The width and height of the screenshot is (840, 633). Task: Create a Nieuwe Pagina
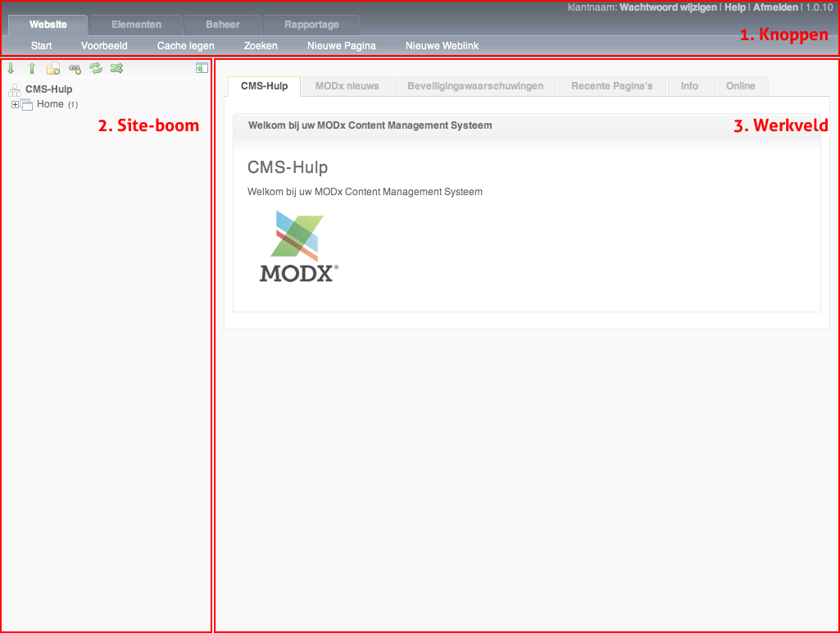(342, 46)
